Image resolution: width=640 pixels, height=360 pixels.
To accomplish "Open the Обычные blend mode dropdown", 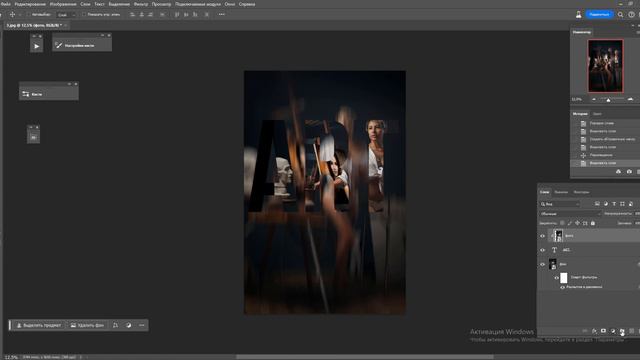I will pyautogui.click(x=570, y=213).
